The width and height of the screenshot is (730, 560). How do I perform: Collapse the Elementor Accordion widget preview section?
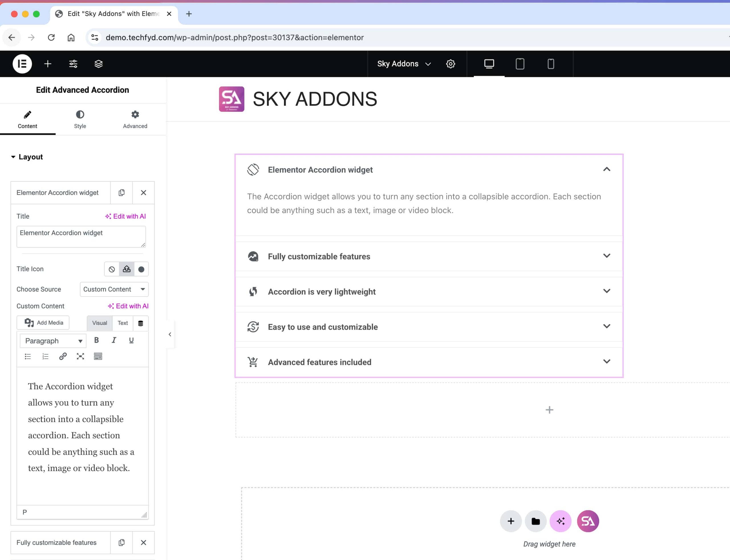429,170
